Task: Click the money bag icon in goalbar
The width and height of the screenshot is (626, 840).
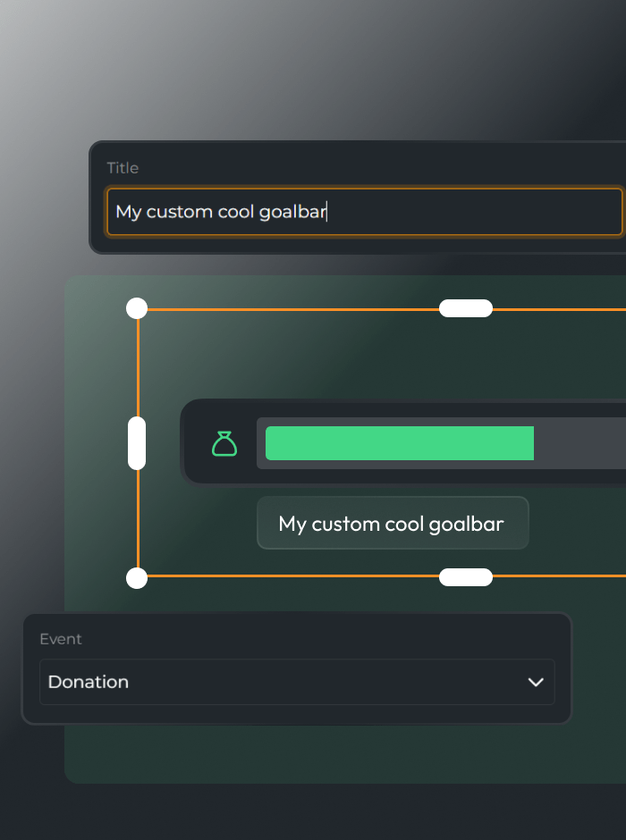Action: [x=224, y=443]
